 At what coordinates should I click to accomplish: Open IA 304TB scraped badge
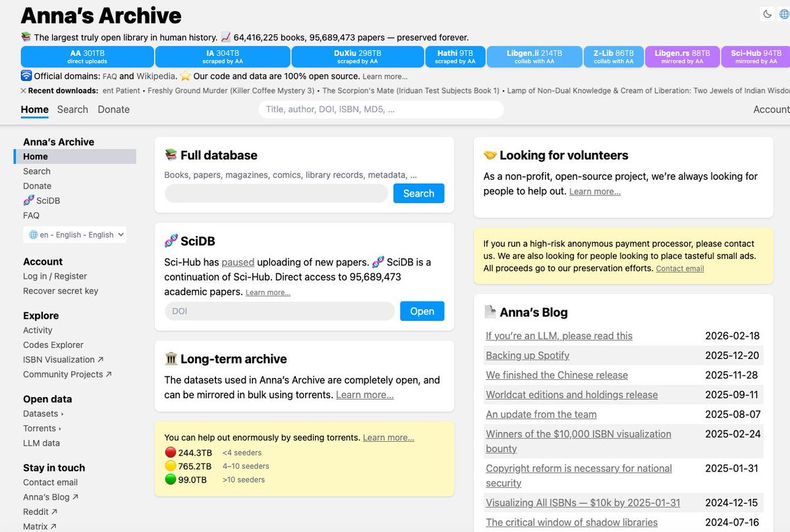(x=223, y=57)
